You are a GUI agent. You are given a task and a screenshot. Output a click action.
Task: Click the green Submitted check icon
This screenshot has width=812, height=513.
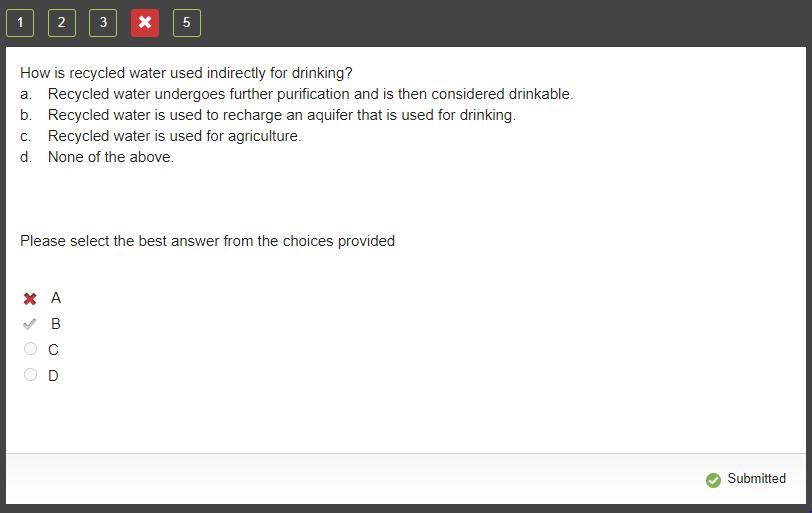pos(713,480)
